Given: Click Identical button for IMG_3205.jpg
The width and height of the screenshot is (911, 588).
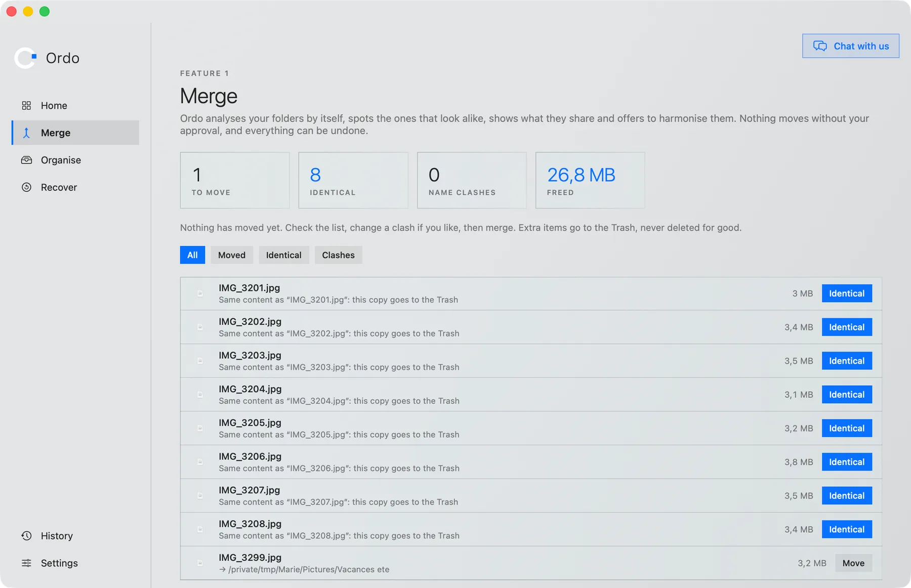Looking at the screenshot, I should click(847, 428).
